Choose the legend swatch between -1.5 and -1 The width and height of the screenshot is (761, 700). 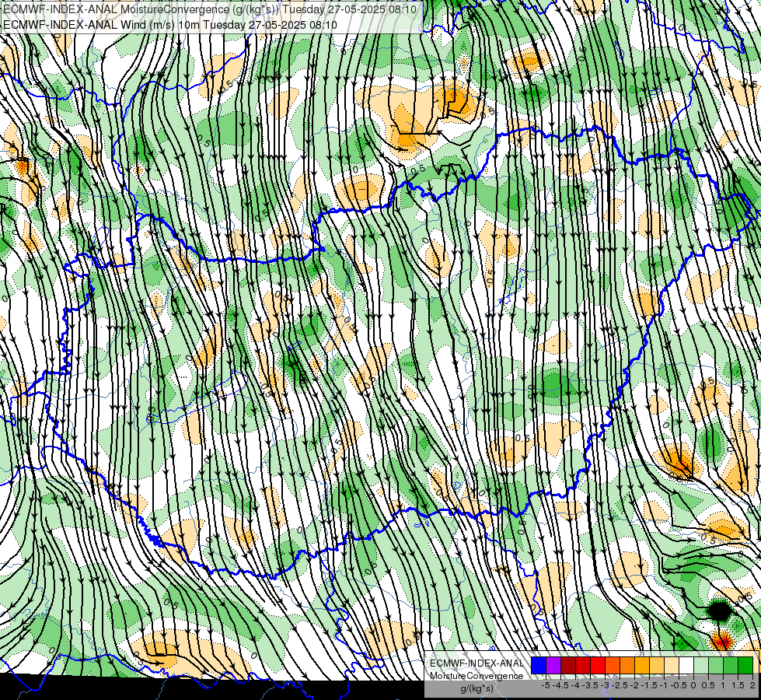(x=657, y=666)
